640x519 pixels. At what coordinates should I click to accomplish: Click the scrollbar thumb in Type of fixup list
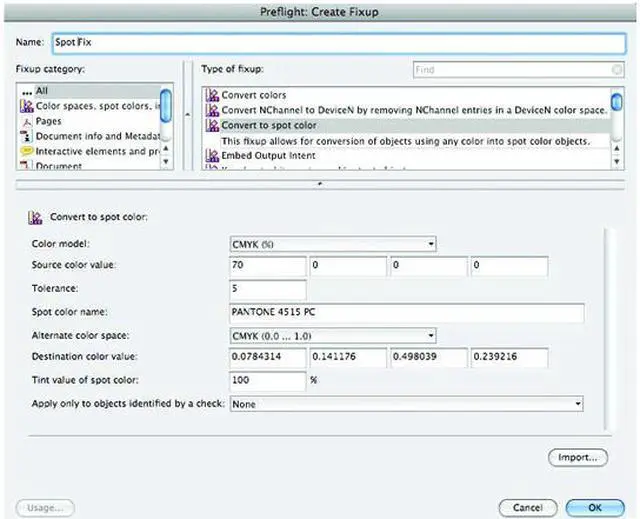tap(617, 102)
